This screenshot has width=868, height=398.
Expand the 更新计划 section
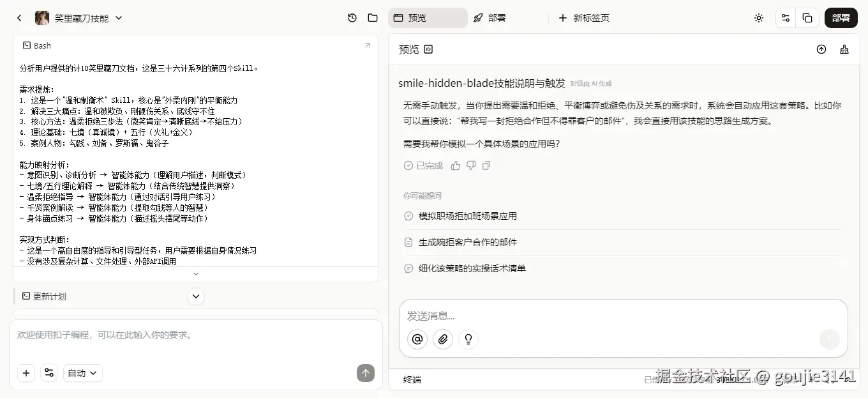(196, 296)
